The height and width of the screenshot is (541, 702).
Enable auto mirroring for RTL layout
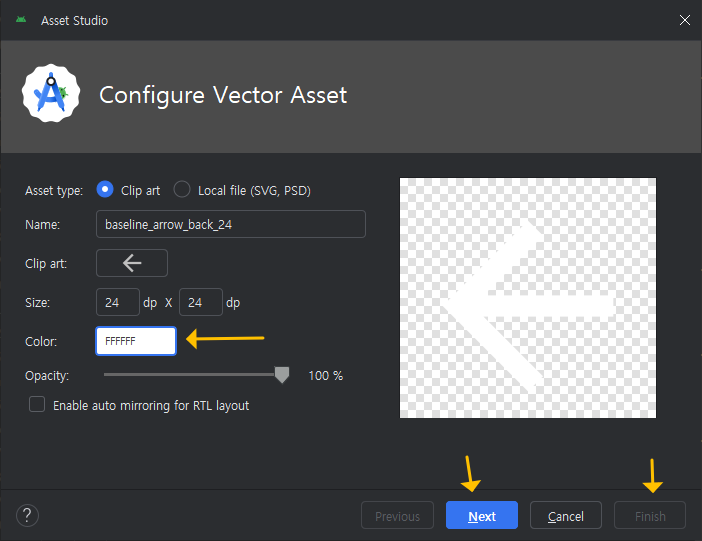pyautogui.click(x=37, y=404)
